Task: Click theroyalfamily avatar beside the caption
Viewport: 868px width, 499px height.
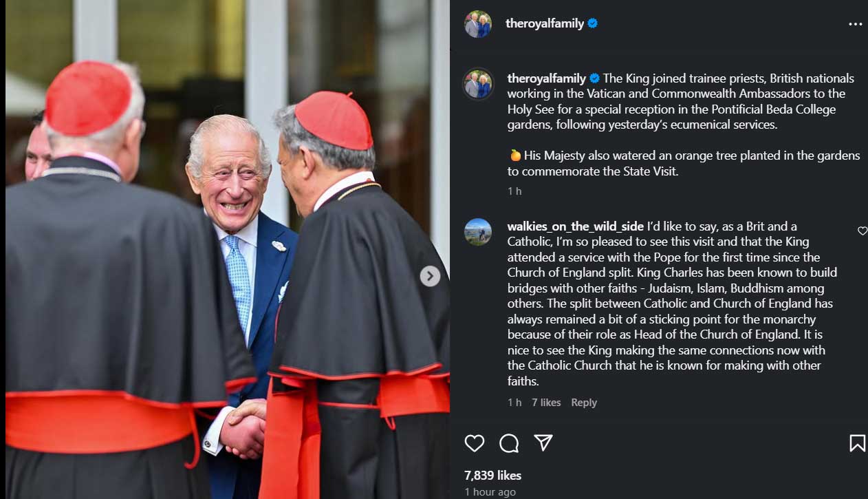Action: click(x=478, y=84)
